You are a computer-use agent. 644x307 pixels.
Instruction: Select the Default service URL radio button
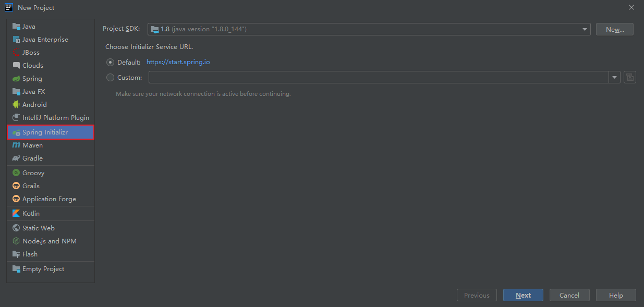pyautogui.click(x=110, y=62)
